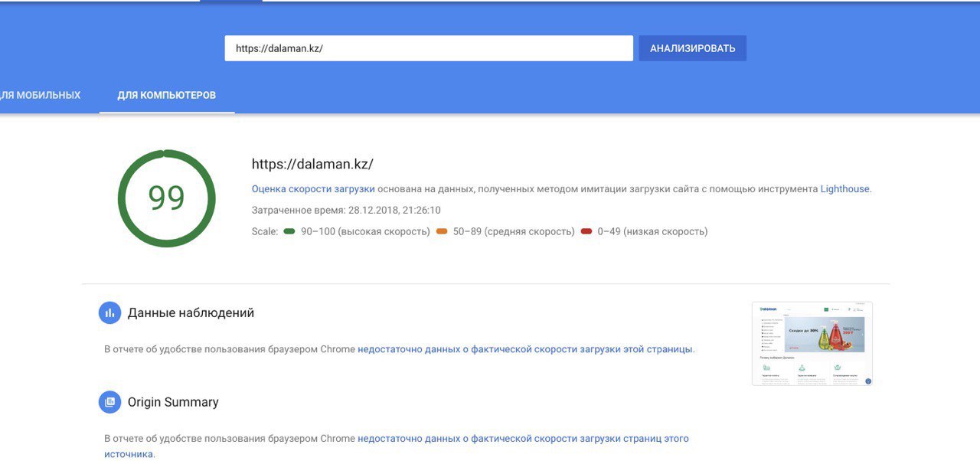Click the orange medium speed scale marker
This screenshot has height=461, width=980.
coord(442,231)
